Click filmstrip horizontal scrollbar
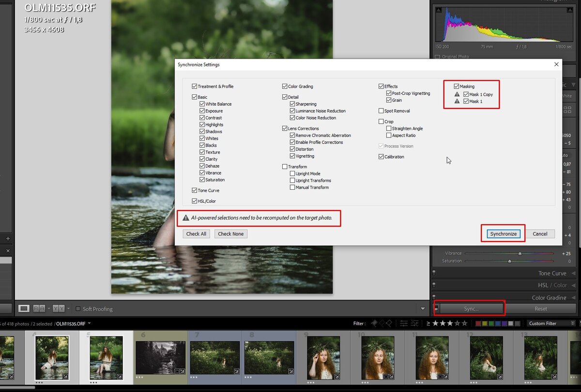This screenshot has width=581, height=392. pos(17,387)
